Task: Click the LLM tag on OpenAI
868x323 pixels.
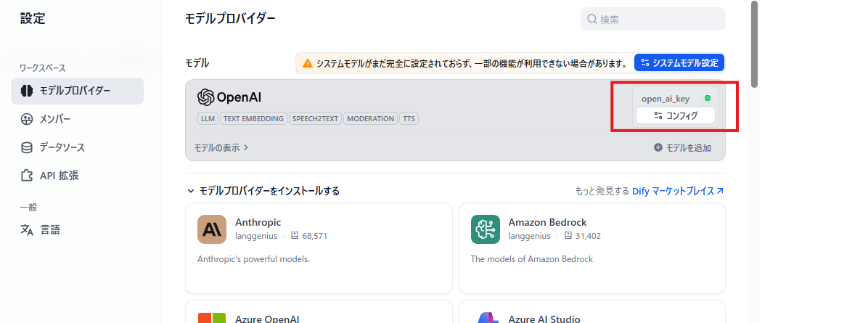Action: coord(208,118)
